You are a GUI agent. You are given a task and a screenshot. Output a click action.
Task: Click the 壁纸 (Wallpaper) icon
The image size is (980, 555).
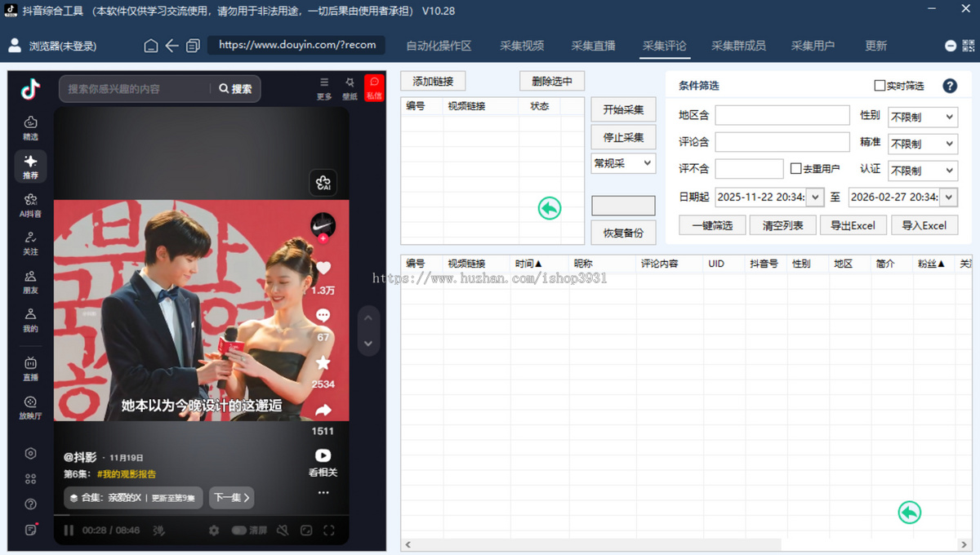[x=350, y=88]
